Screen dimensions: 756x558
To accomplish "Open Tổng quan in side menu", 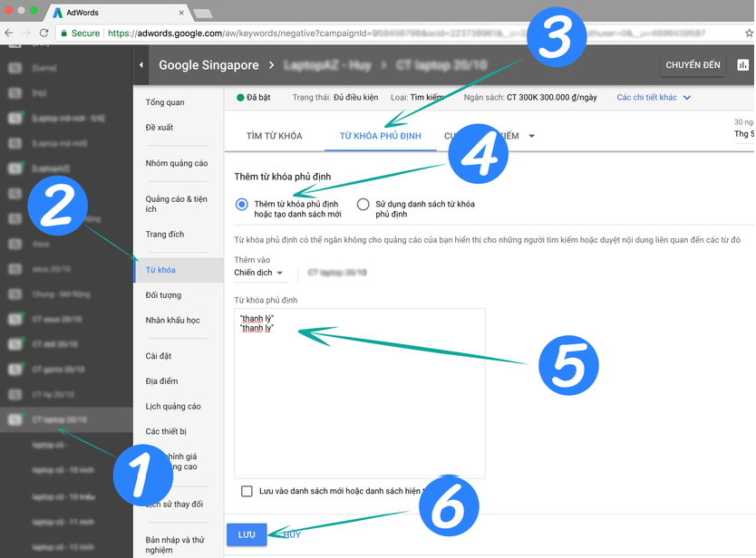I will point(165,102).
